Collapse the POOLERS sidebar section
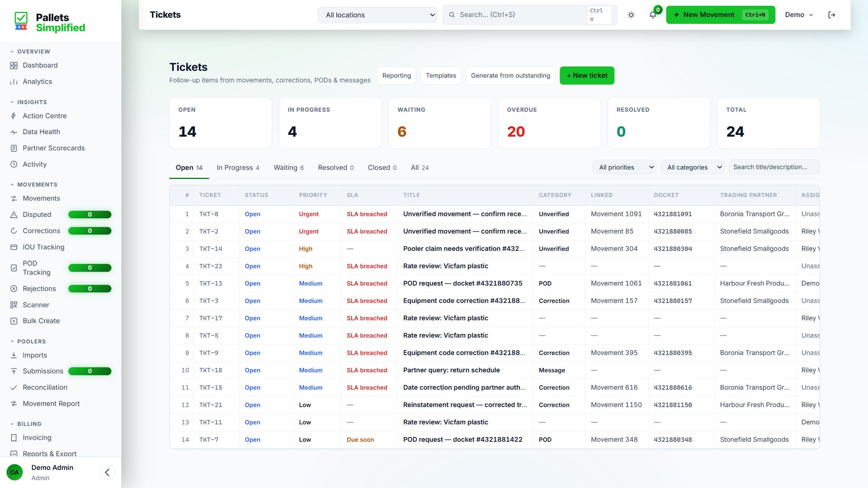The width and height of the screenshot is (868, 488). coord(28,341)
